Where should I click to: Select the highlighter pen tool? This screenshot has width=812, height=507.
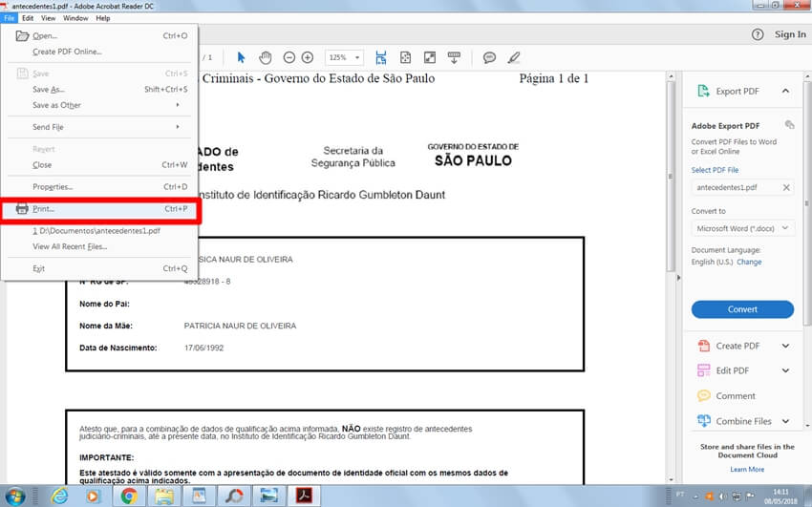514,57
